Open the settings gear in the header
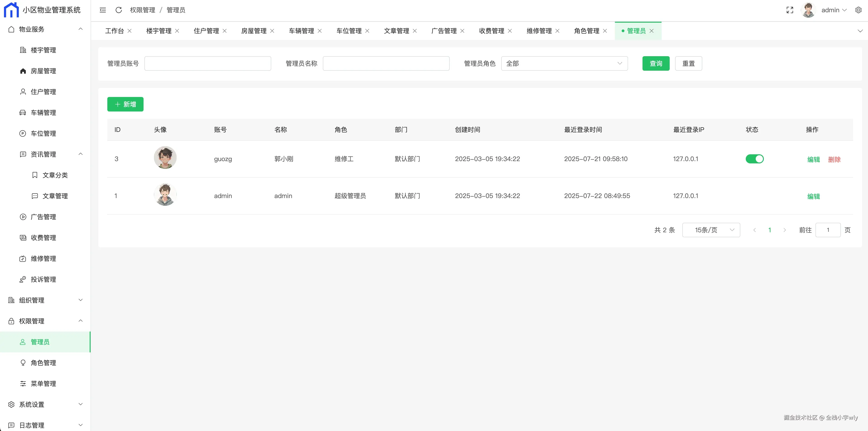This screenshot has width=868, height=431. pos(858,10)
